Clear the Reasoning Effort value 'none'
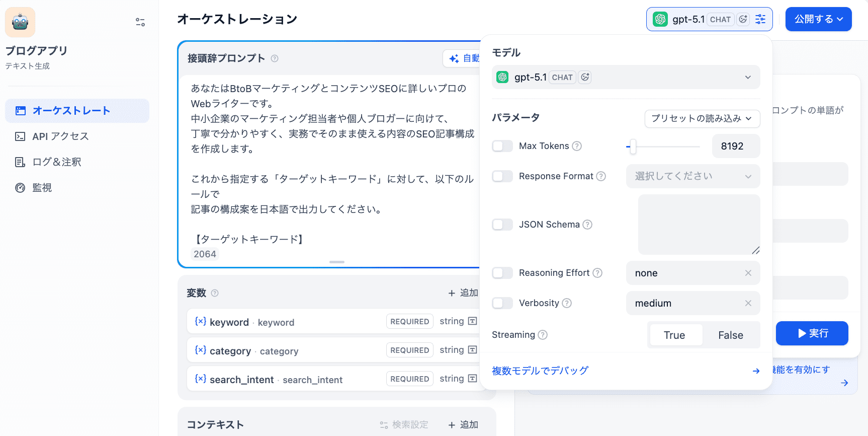 748,273
